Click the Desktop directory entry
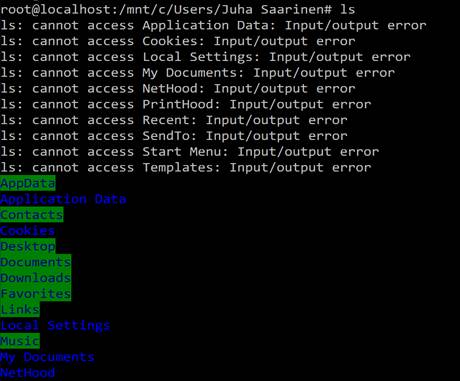This screenshot has height=381, width=460. [x=28, y=246]
